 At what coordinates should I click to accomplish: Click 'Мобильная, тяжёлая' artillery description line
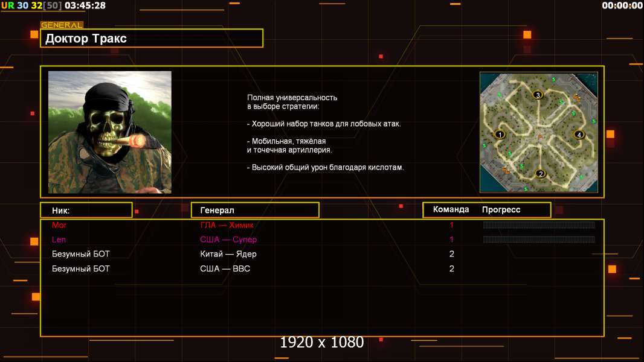[x=286, y=141]
